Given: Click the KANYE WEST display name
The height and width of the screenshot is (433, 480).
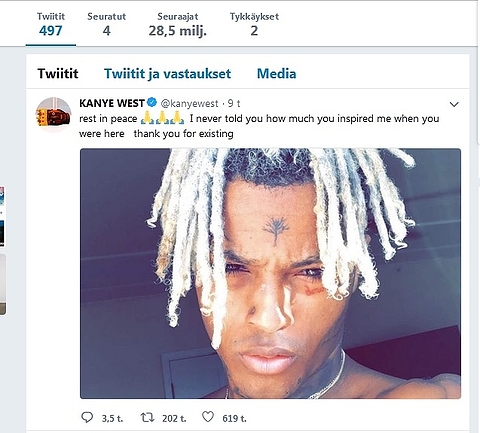Looking at the screenshot, I should [112, 103].
